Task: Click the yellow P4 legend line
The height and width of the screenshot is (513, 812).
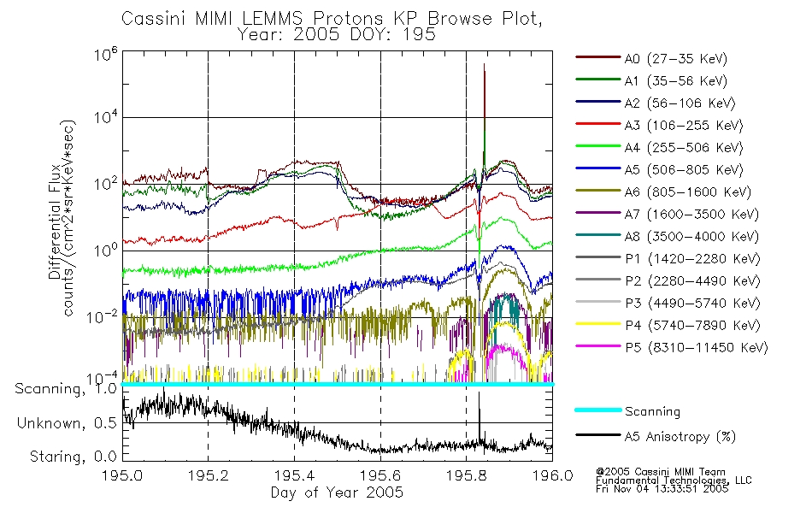Action: point(597,324)
